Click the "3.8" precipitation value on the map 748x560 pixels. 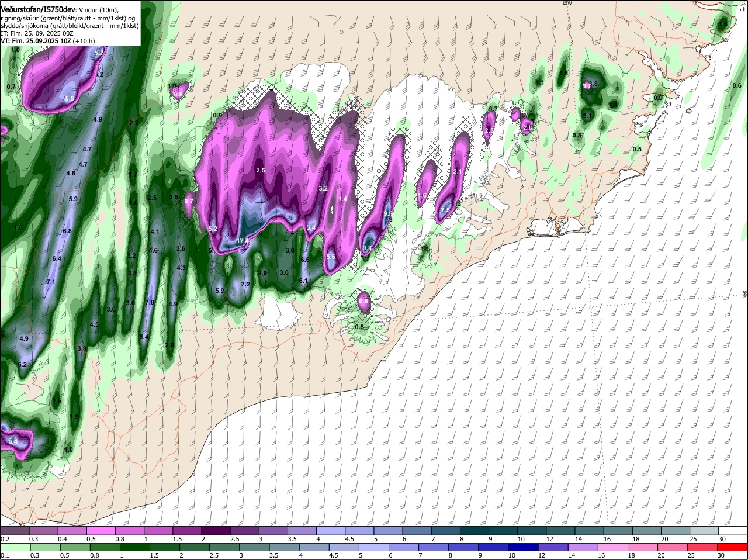pyautogui.click(x=82, y=348)
